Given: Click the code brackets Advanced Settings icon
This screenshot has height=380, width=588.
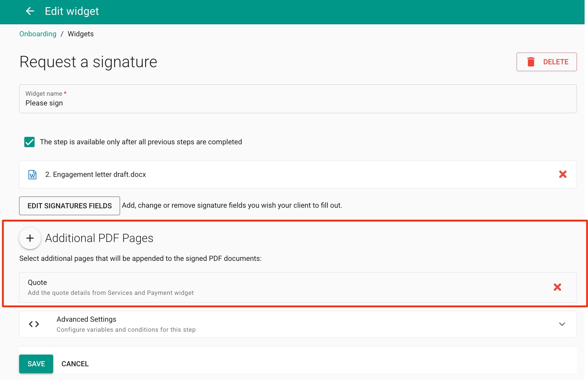Looking at the screenshot, I should tap(34, 324).
